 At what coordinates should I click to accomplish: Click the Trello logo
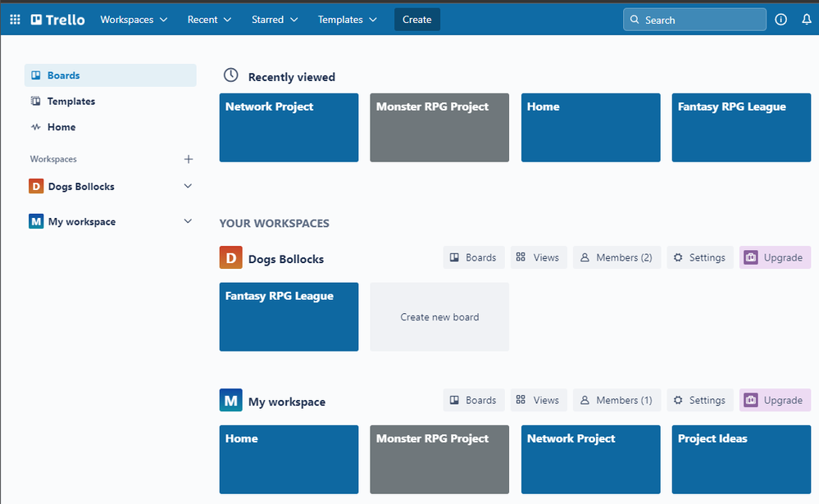pos(57,20)
